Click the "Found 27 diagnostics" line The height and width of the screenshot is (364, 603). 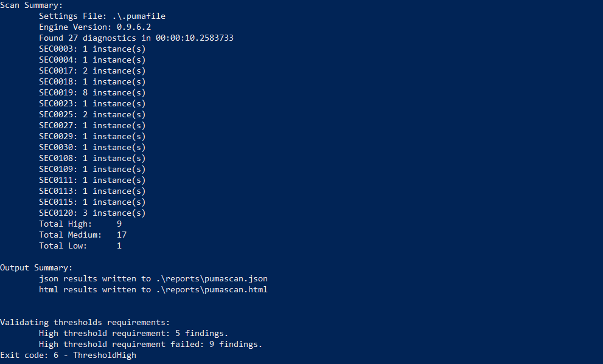(x=136, y=38)
